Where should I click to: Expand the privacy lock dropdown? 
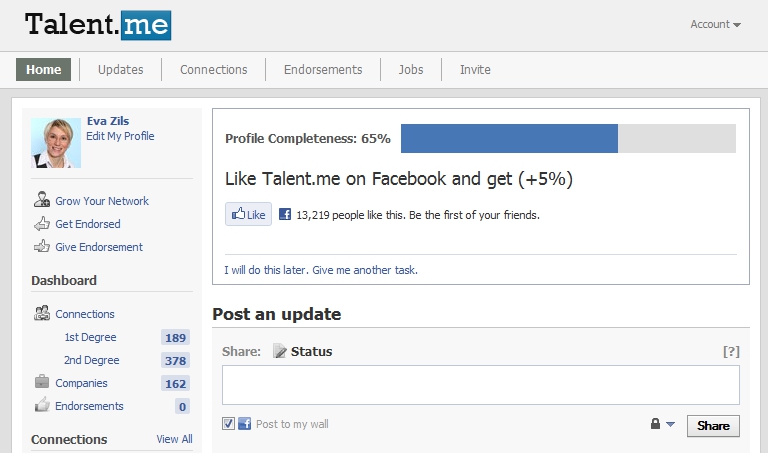click(x=663, y=425)
